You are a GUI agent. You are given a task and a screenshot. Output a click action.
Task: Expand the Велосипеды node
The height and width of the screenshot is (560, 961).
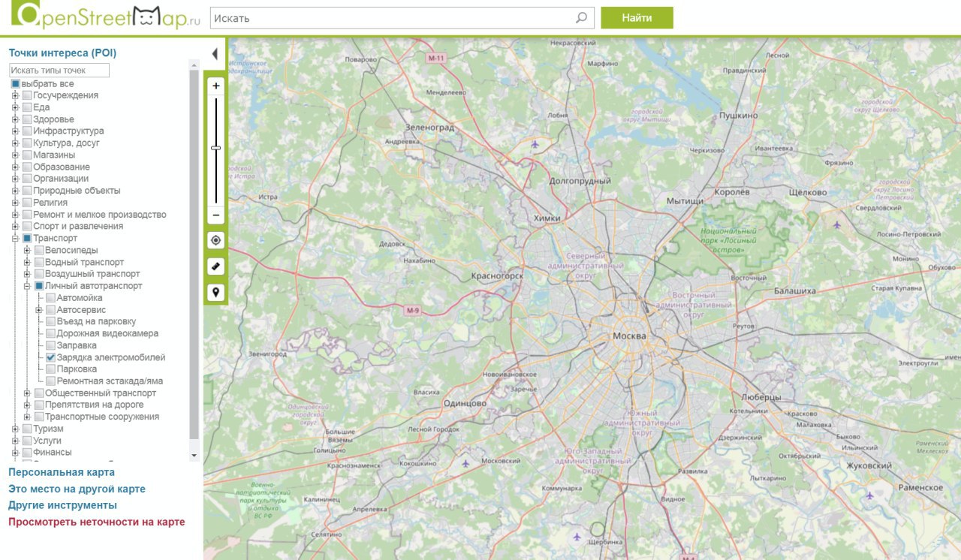pyautogui.click(x=27, y=250)
